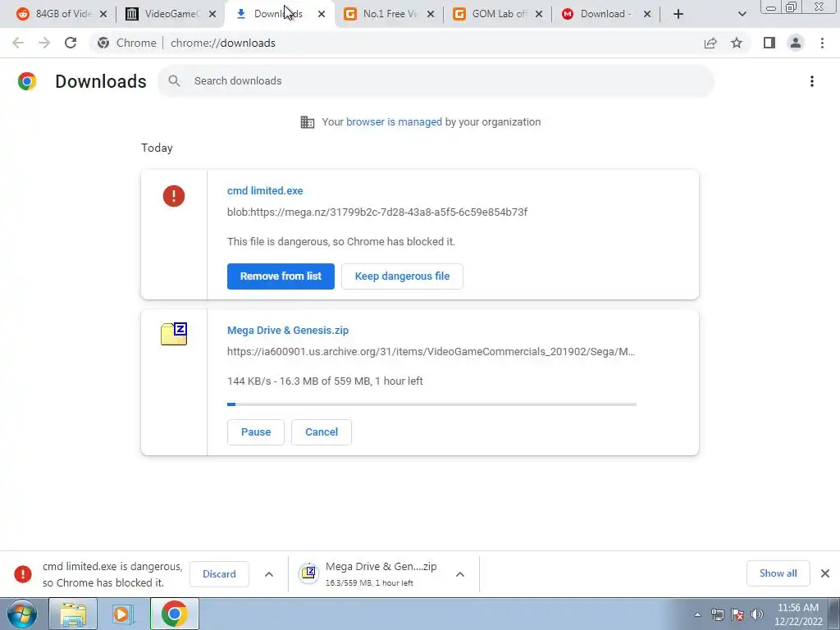840x630 pixels.
Task: Click the Show desktop strip on the taskbar
Action: [x=834, y=614]
